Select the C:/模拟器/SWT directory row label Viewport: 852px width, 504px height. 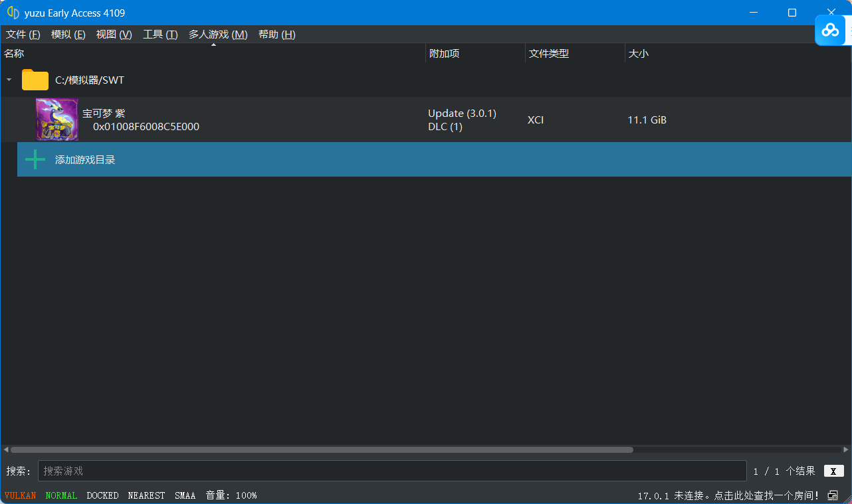pos(90,80)
